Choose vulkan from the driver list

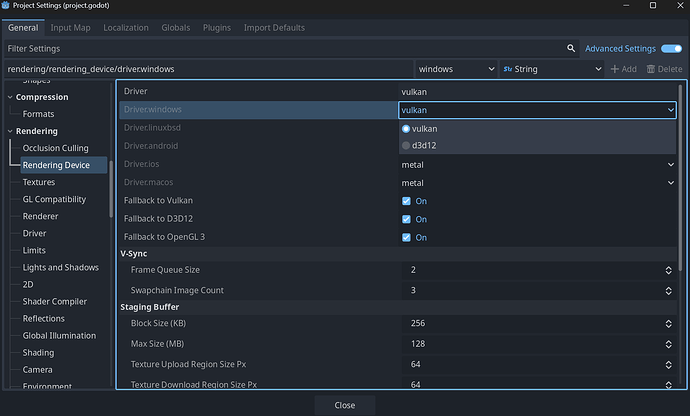(x=424, y=129)
